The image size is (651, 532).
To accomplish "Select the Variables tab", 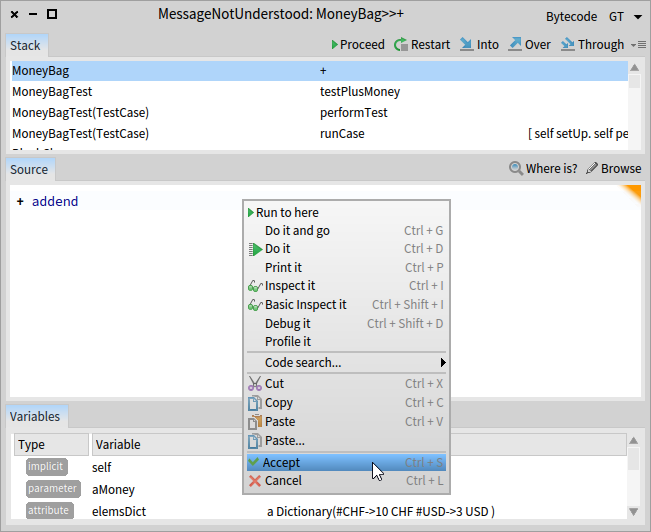I will 35,416.
